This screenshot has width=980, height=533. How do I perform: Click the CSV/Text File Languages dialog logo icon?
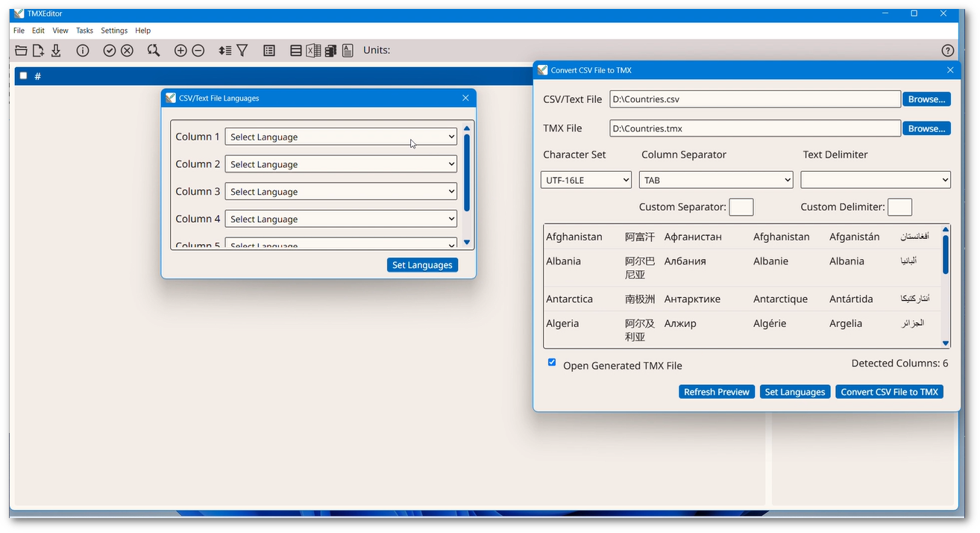coord(171,98)
